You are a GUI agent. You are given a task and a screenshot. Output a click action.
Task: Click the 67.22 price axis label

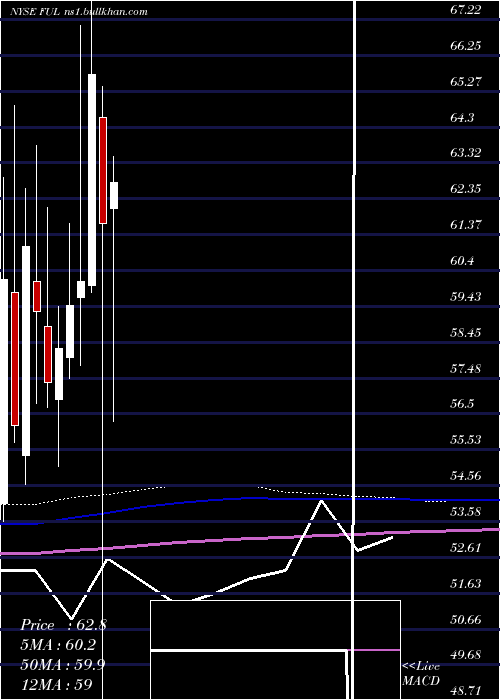coord(466,10)
